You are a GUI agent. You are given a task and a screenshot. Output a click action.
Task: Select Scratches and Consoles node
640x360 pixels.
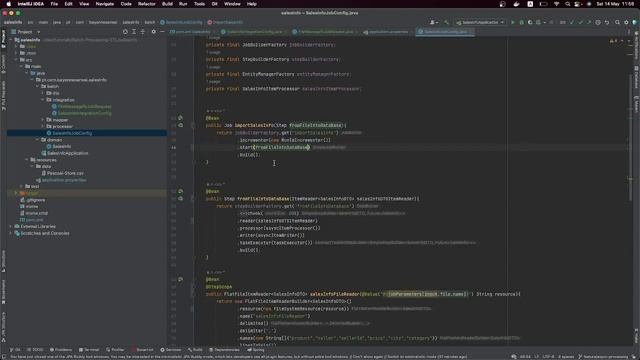click(x=42, y=233)
